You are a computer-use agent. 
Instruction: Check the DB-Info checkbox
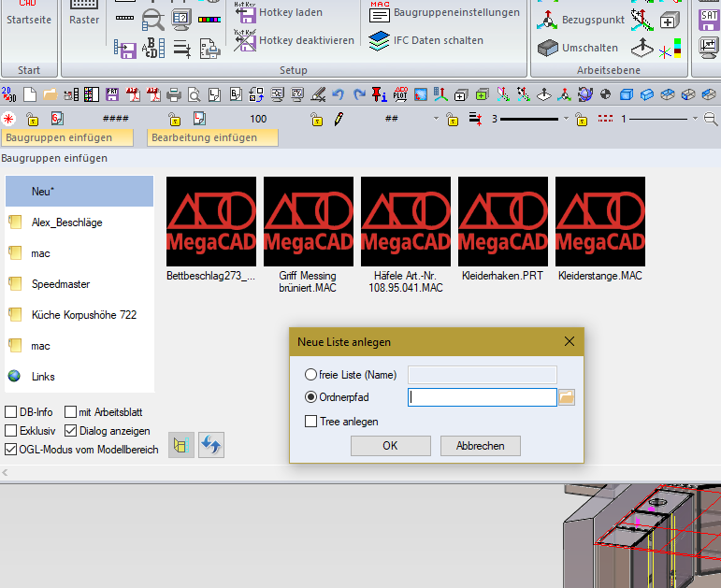pyautogui.click(x=10, y=412)
